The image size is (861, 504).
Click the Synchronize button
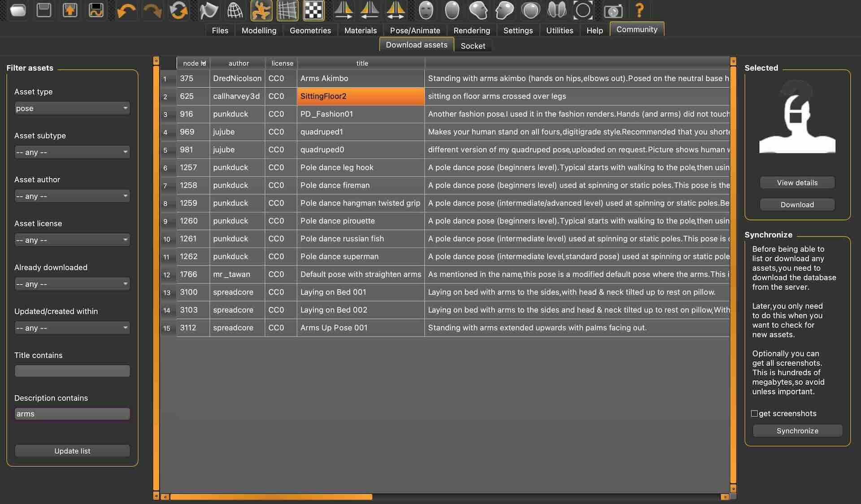coord(797,431)
